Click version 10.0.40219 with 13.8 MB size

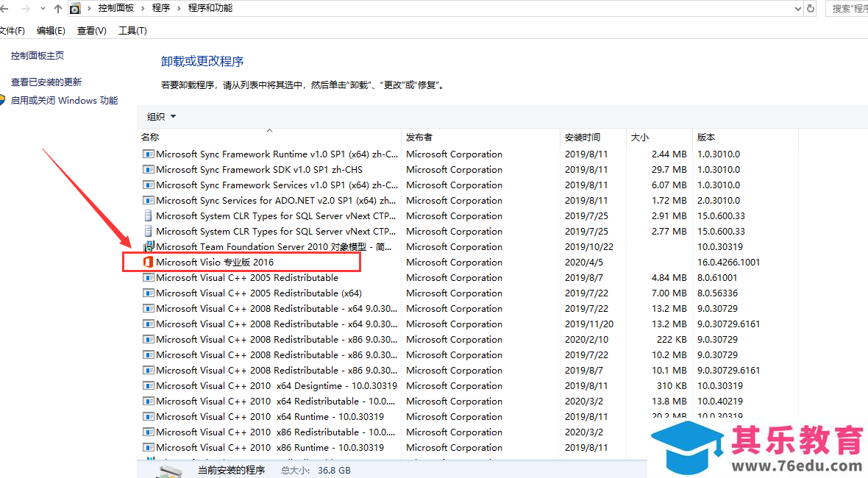click(x=719, y=401)
